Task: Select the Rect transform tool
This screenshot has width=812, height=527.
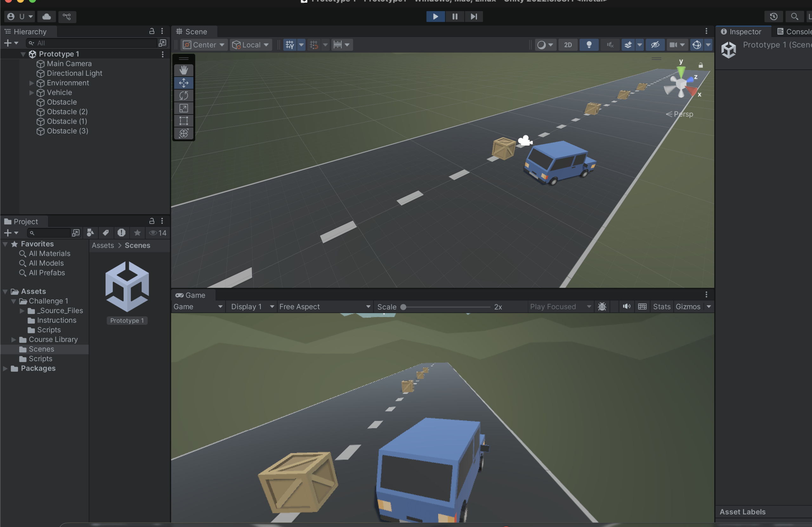Action: 184,121
